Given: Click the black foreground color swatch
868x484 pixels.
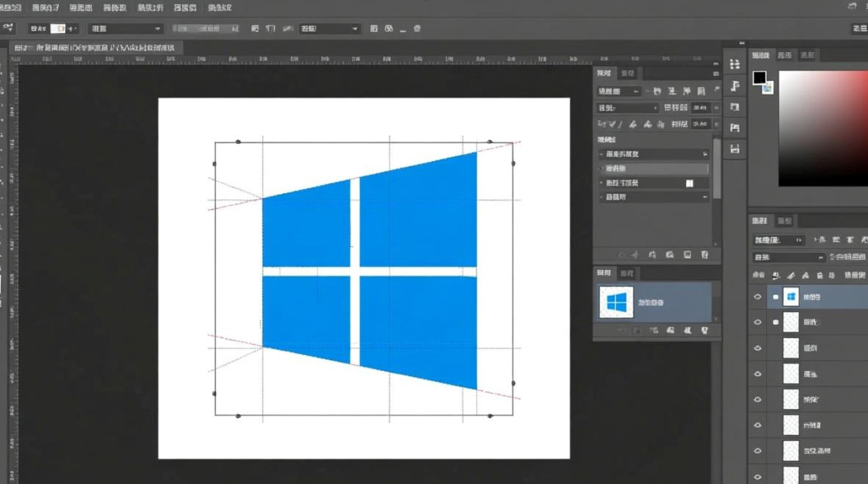Looking at the screenshot, I should click(759, 78).
